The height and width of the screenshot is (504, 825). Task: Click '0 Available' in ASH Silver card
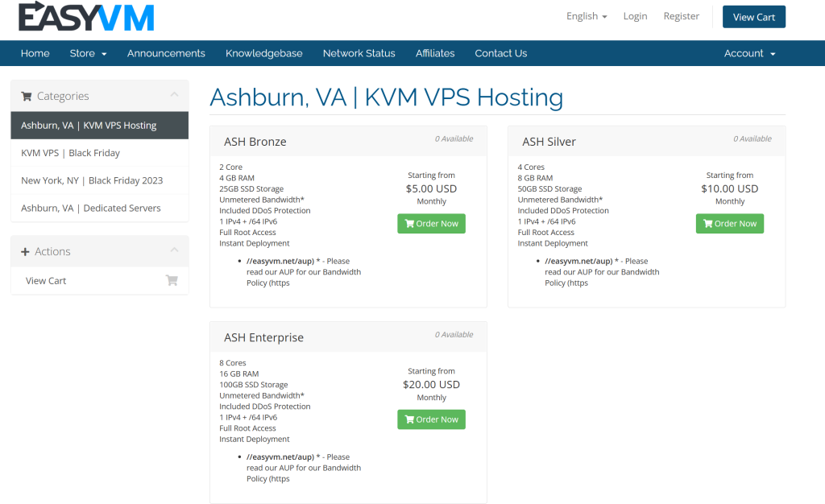point(752,138)
